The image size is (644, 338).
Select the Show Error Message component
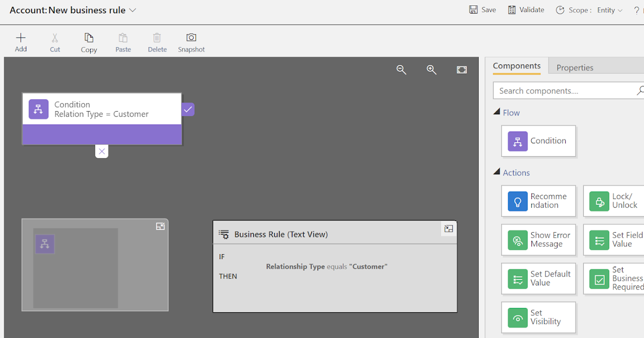click(x=538, y=240)
